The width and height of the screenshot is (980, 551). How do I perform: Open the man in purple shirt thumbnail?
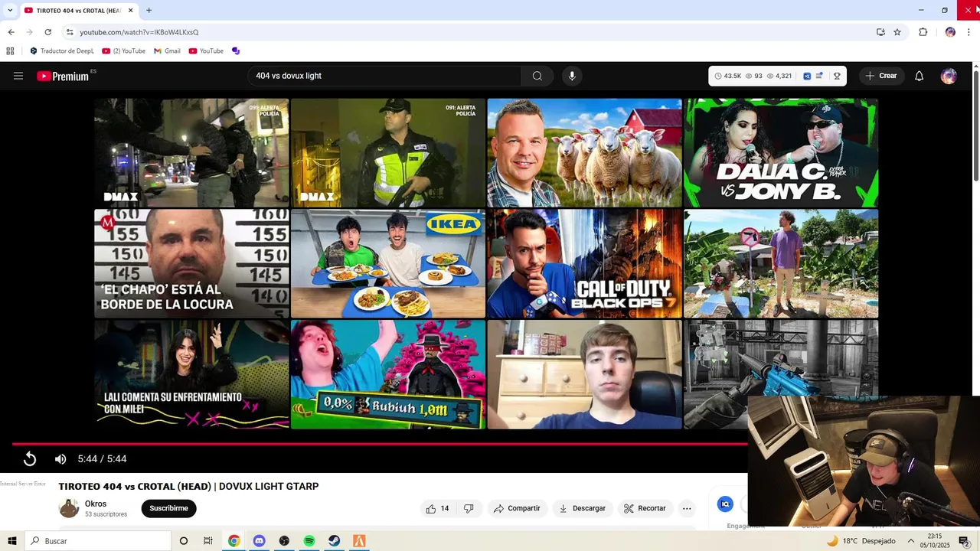pos(781,263)
